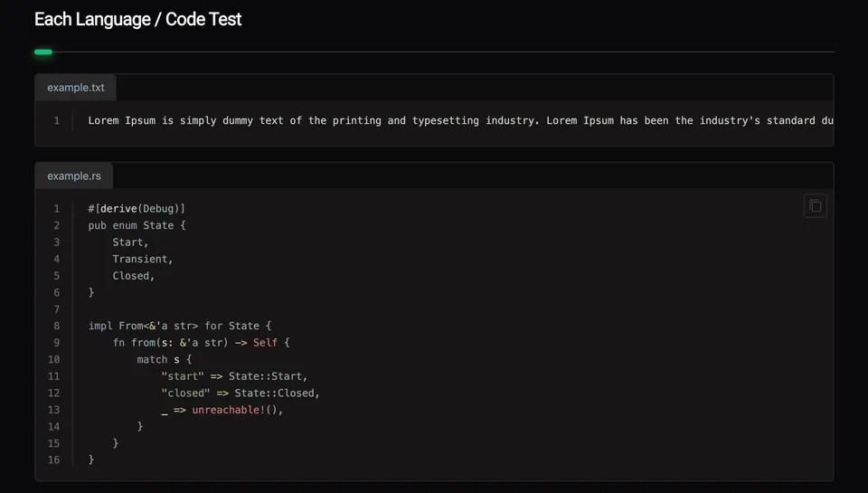Screen dimensions: 868x493
Task: Click the '"start" => State::Start,' line
Action: click(x=234, y=376)
